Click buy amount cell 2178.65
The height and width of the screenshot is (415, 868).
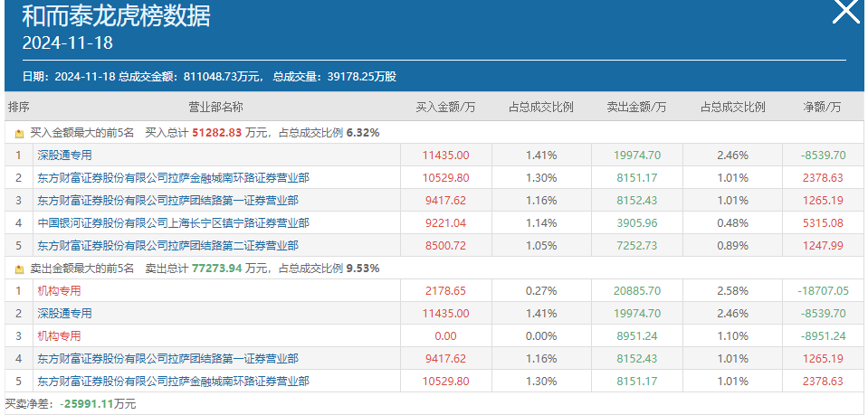pos(445,290)
